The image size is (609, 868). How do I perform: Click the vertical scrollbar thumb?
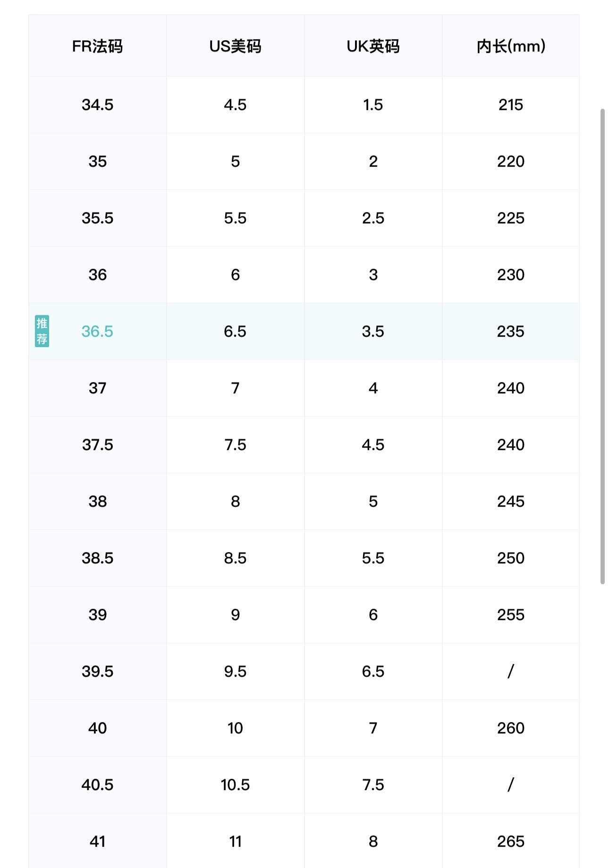tap(602, 346)
